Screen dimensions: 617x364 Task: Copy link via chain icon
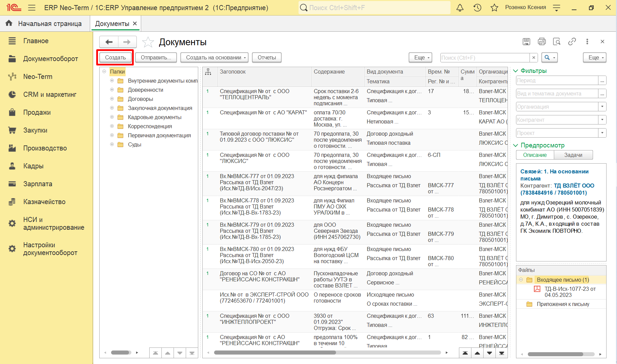pos(572,41)
